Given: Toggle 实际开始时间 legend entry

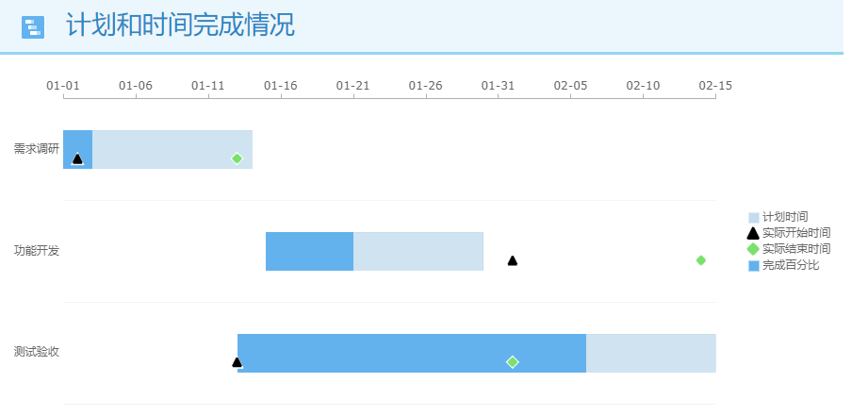Looking at the screenshot, I should pos(789,233).
